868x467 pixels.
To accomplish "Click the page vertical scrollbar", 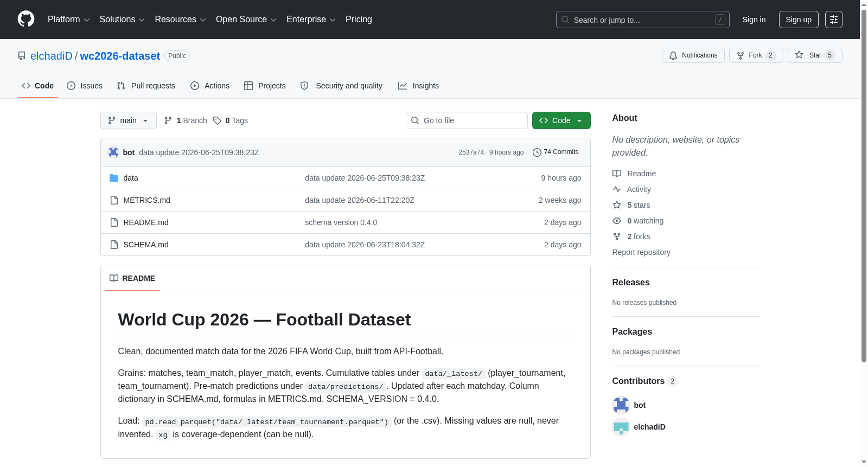I will pos(864,184).
